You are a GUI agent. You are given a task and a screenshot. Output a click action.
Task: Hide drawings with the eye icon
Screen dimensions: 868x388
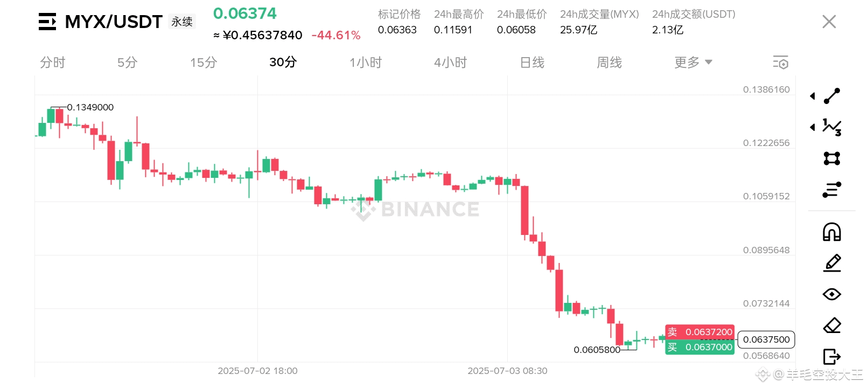[x=832, y=294]
